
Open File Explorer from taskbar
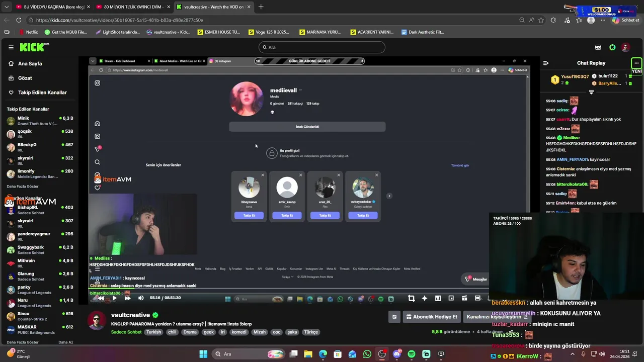(308, 354)
